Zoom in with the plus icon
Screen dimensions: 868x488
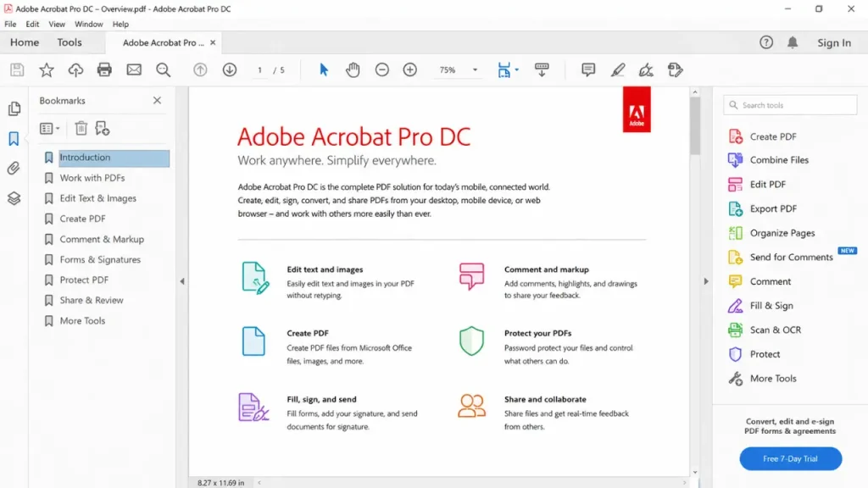point(410,69)
